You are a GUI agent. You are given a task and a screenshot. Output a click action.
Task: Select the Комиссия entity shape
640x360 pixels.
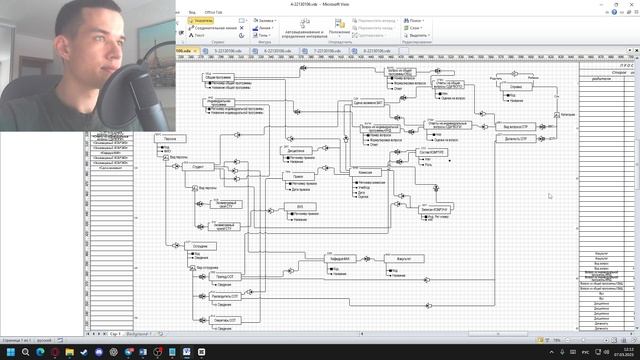click(365, 173)
